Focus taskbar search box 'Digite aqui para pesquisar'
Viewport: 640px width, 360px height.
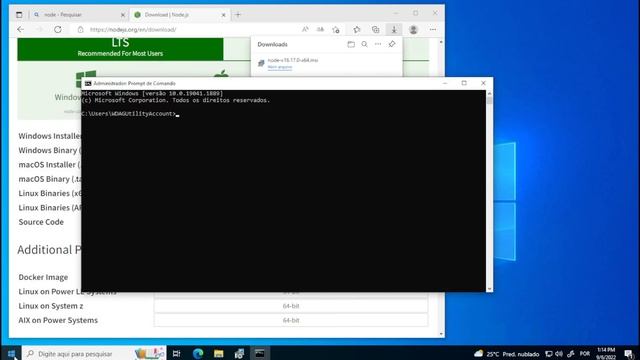tap(93, 353)
